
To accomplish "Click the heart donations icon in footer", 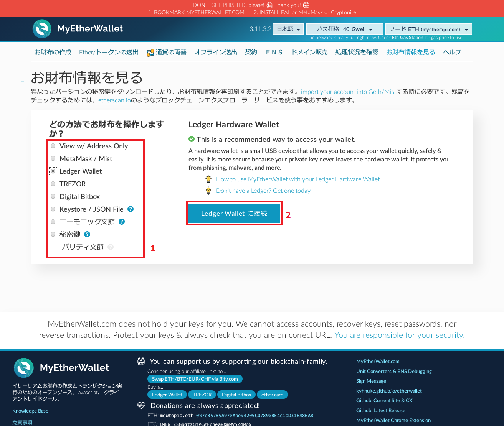I will pos(141,405).
